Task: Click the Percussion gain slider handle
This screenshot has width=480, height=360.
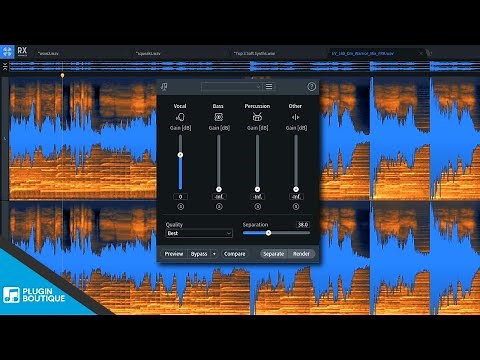Action: (x=257, y=189)
